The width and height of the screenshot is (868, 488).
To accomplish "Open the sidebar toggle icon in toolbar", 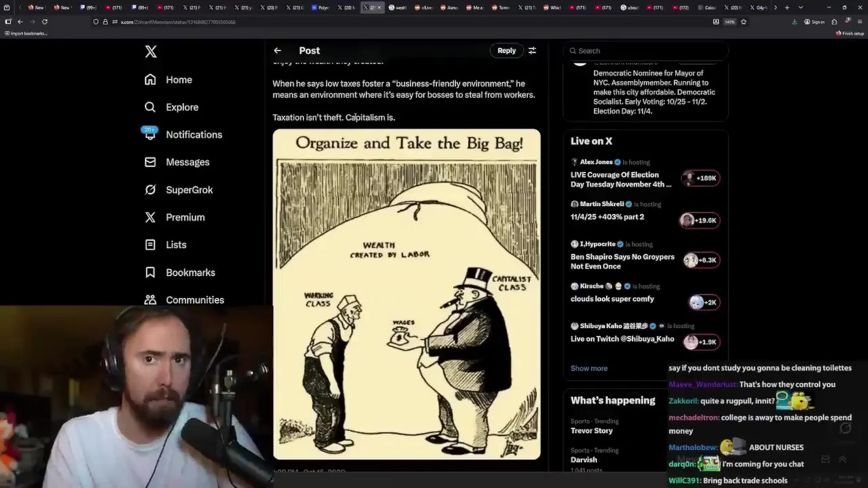I will [x=7, y=22].
